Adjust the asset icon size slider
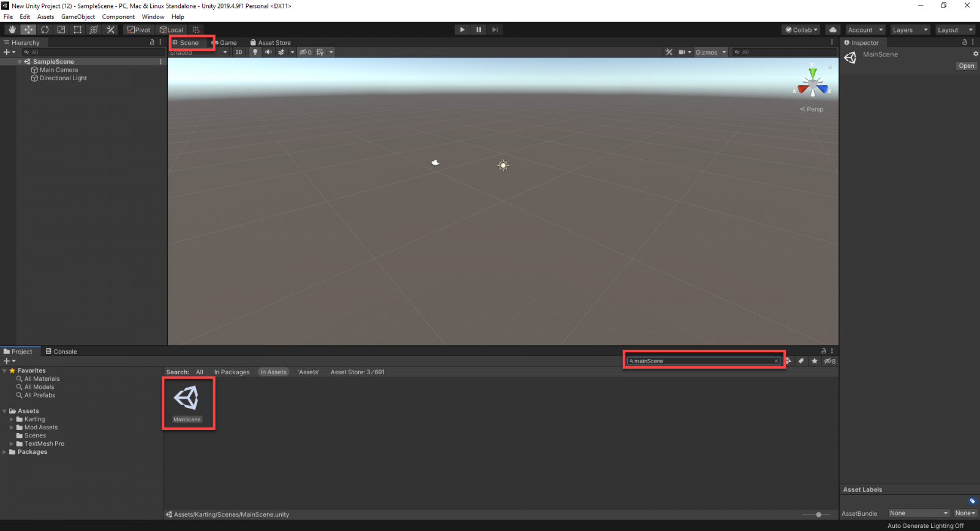 click(x=818, y=514)
